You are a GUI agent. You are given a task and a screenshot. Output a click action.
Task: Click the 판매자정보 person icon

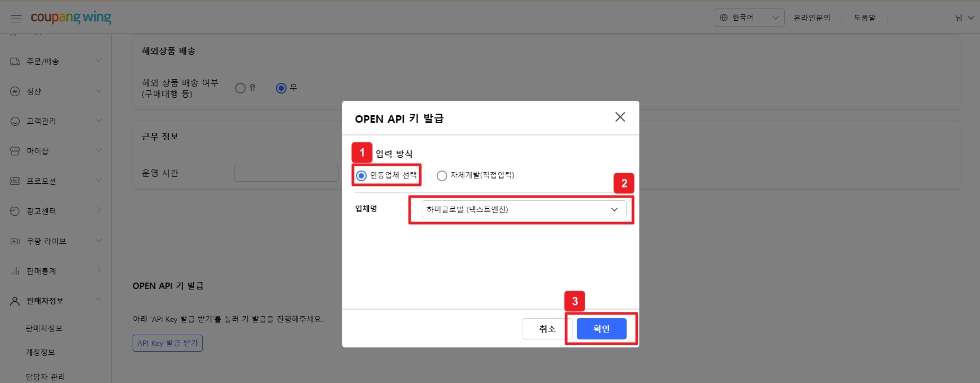coord(15,301)
